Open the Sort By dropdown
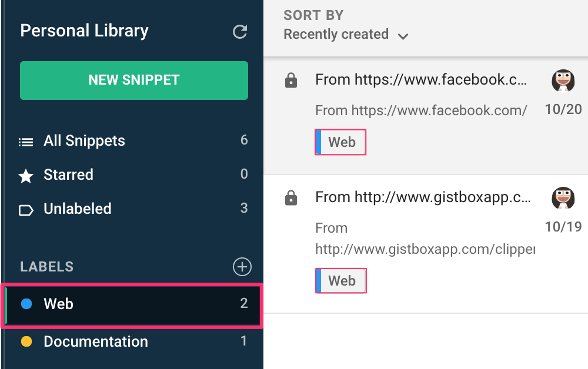Viewport: 588px width, 369px height. (x=336, y=35)
